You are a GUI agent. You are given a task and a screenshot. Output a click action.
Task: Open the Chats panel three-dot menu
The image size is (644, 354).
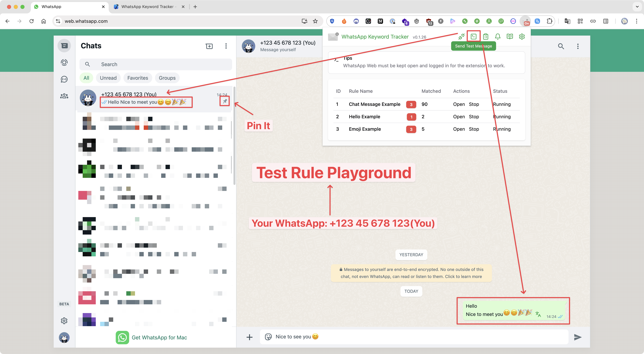226,46
